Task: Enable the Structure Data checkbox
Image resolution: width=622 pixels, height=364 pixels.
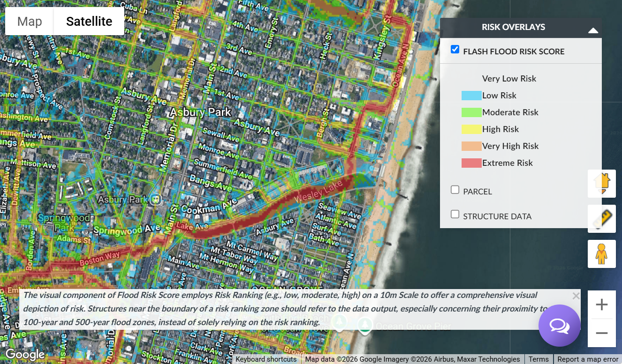Action: pyautogui.click(x=455, y=214)
